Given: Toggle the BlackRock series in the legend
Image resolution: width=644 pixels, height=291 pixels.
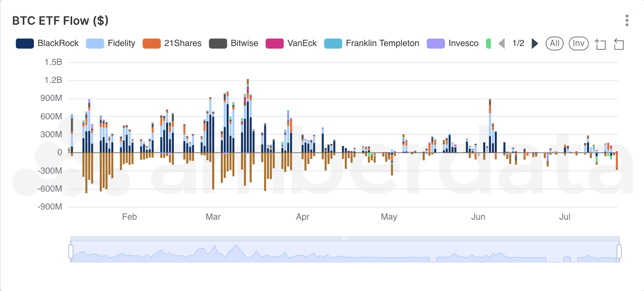Looking at the screenshot, I should pos(47,44).
